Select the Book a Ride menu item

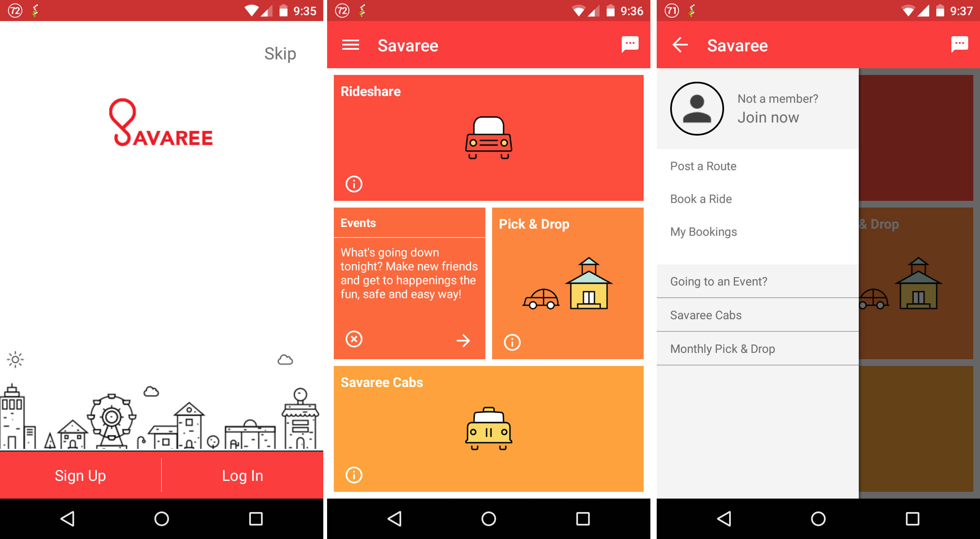702,198
